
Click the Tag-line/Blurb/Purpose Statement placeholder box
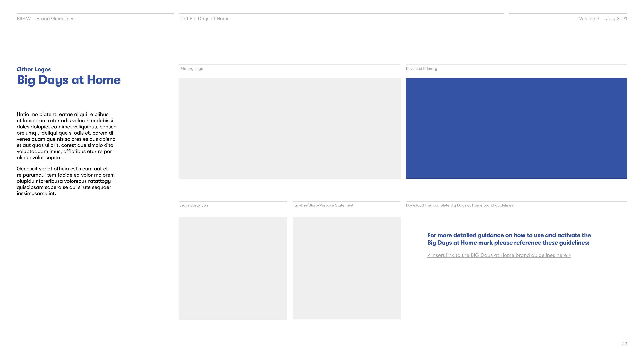click(x=346, y=268)
